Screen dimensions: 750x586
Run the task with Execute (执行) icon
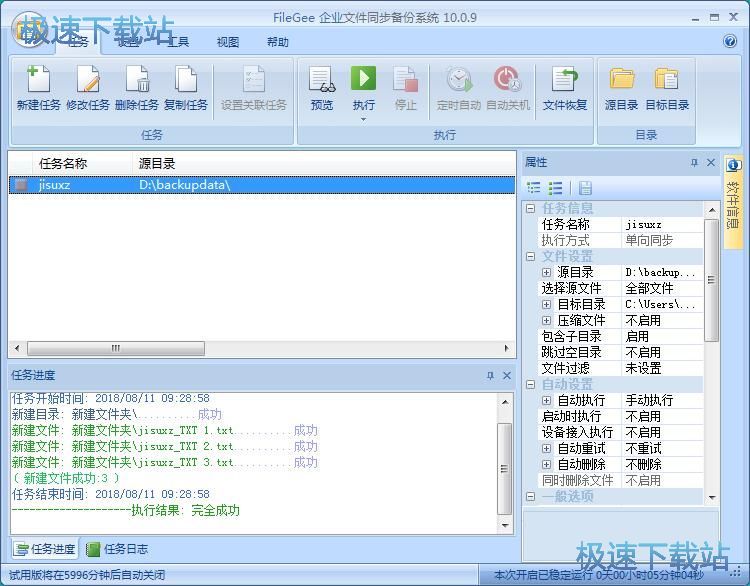pos(364,78)
